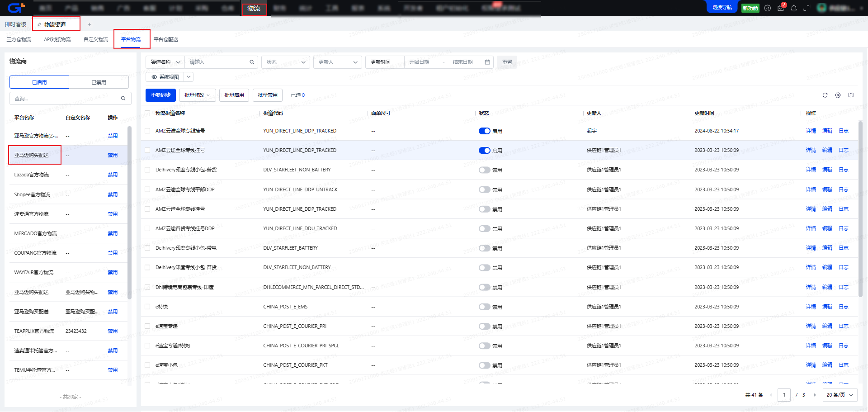The image size is (868, 412).
Task: Click the search icon in channel name field
Action: 252,62
